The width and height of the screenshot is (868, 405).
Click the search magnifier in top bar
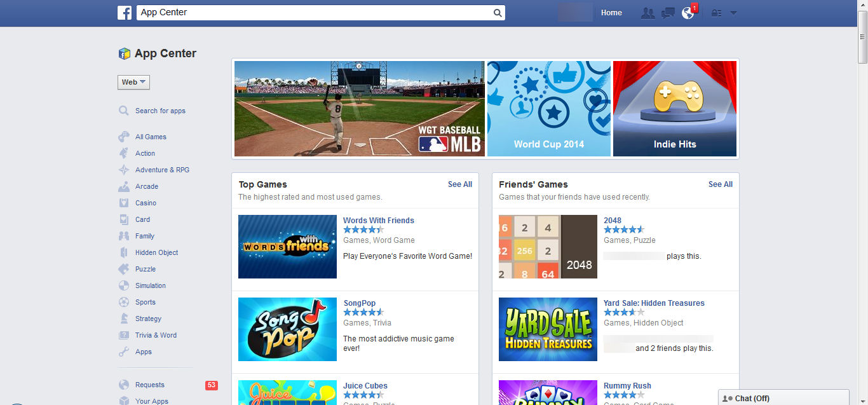coord(498,13)
